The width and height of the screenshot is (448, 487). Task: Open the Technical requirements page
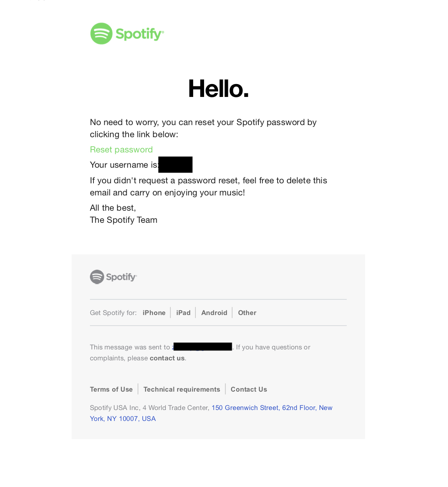pos(181,389)
